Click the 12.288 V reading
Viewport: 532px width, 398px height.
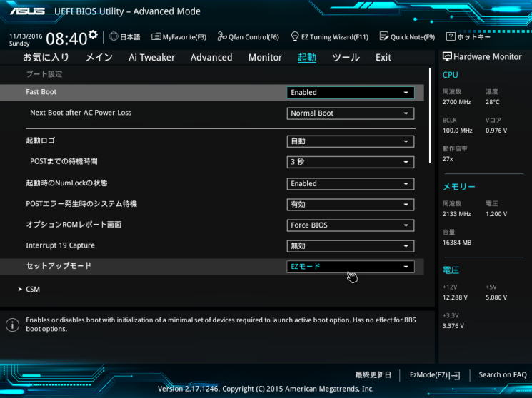(455, 297)
